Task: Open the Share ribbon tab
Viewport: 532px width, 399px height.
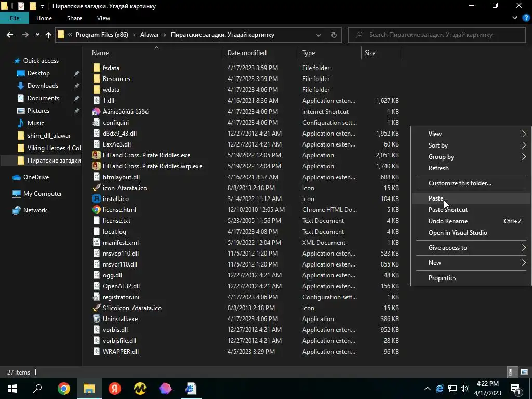Action: 74,18
